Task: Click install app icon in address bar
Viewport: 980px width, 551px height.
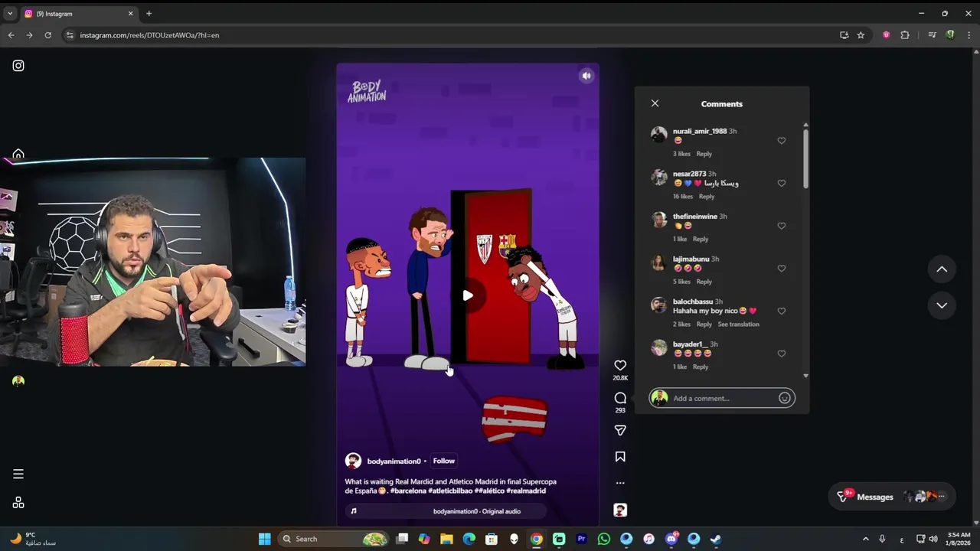Action: tap(844, 35)
